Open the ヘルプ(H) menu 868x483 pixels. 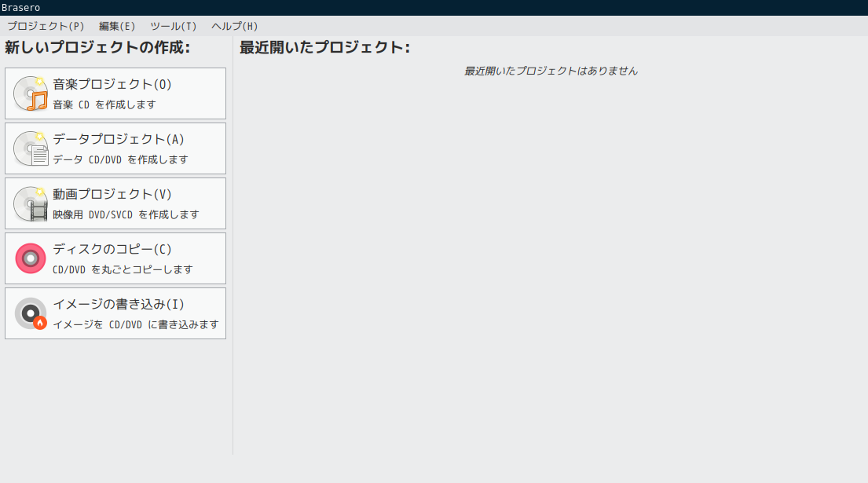pyautogui.click(x=235, y=26)
